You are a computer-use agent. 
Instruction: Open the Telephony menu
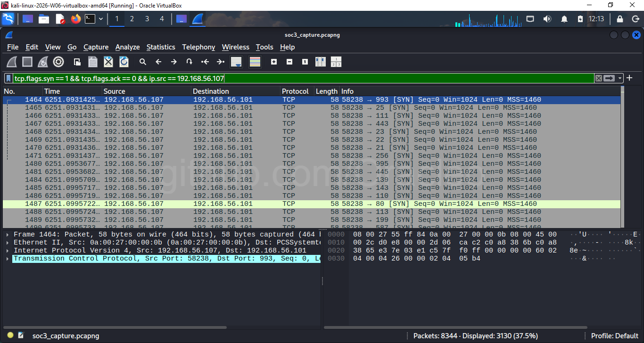click(198, 47)
